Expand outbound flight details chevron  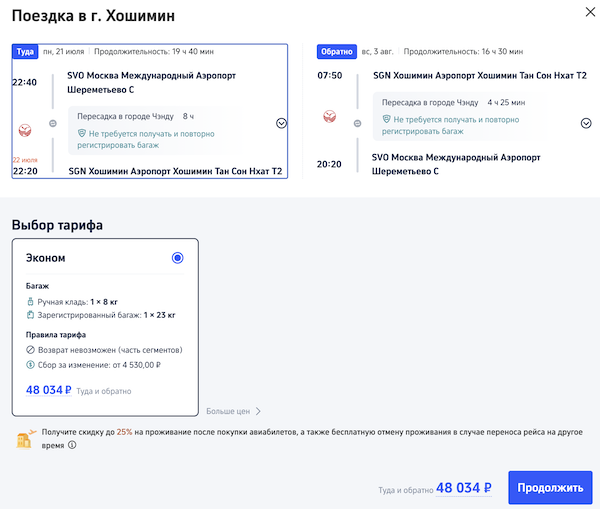(281, 123)
